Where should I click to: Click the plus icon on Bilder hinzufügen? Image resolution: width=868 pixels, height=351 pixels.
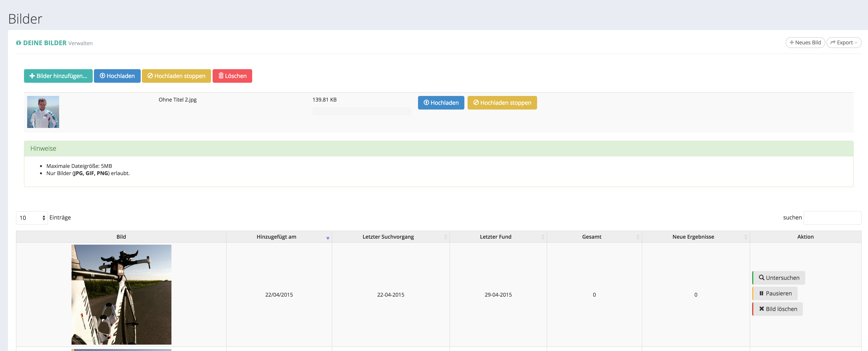[x=32, y=76]
